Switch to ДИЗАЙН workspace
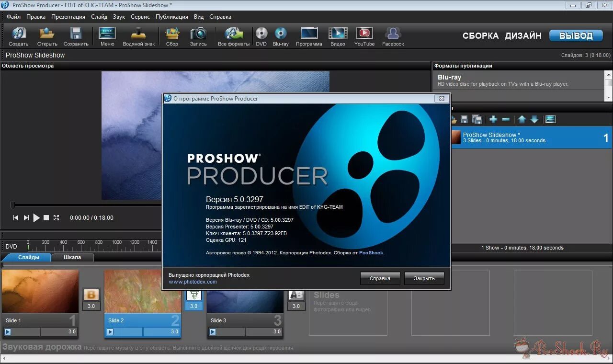This screenshot has height=364, width=613. (x=523, y=36)
